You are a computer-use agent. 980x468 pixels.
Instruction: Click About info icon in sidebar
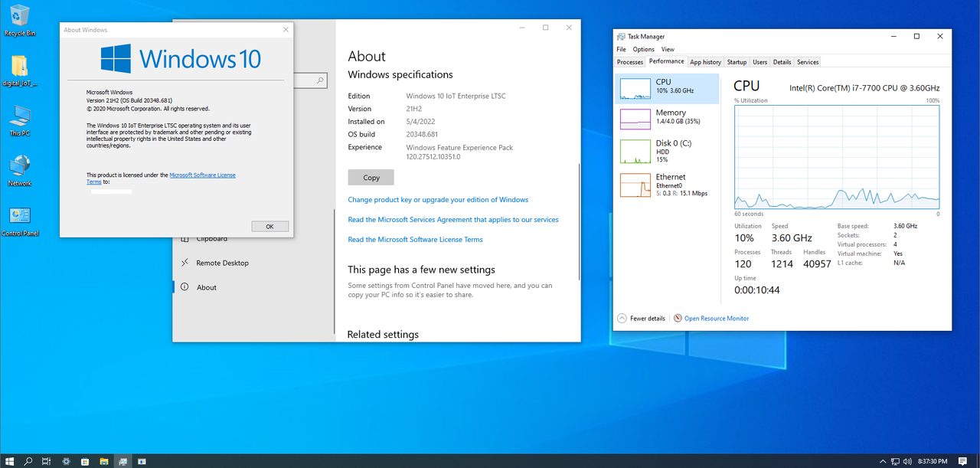185,287
